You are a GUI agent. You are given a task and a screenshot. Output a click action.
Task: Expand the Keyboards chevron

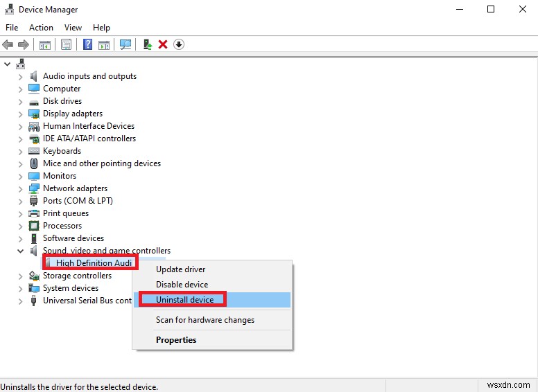[21, 152]
